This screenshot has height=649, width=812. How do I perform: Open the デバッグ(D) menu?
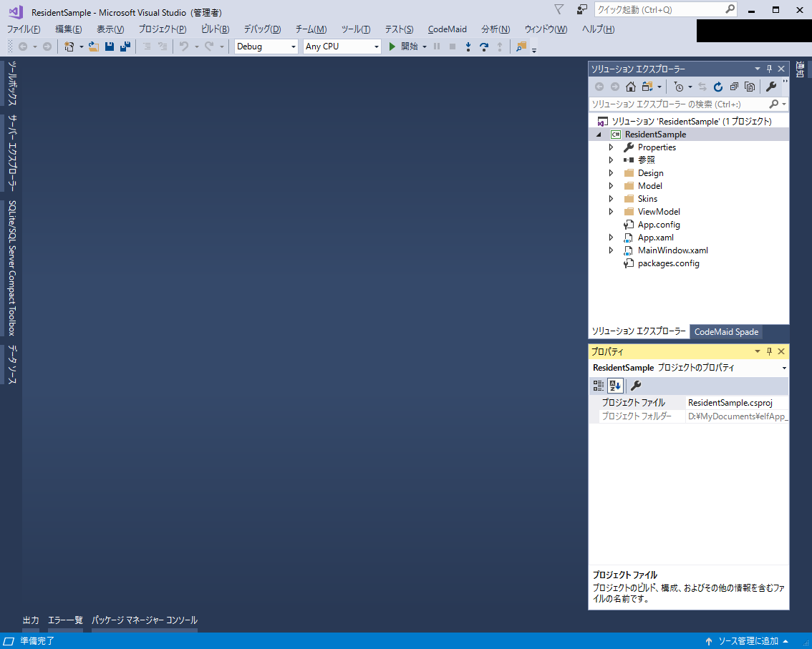pyautogui.click(x=262, y=29)
